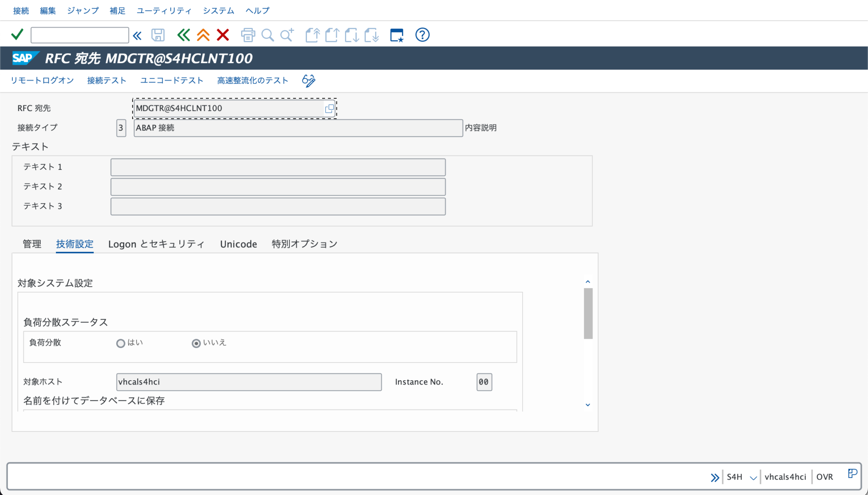
Task: Click the orange Exit icon
Action: [x=203, y=35]
